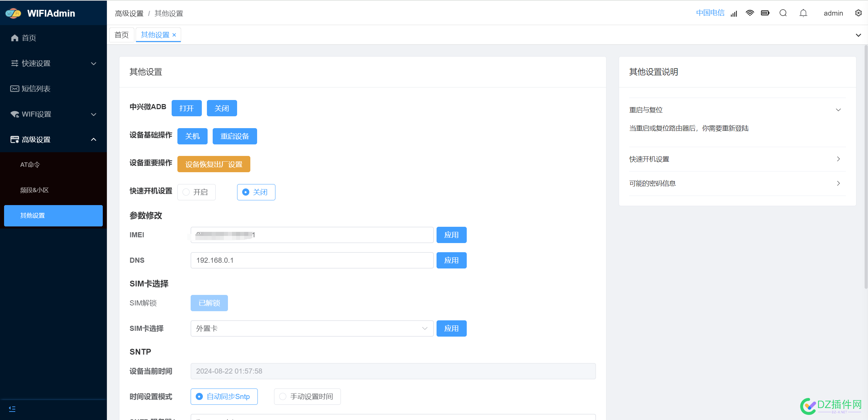Click the WIFI settings icon in sidebar

(15, 114)
